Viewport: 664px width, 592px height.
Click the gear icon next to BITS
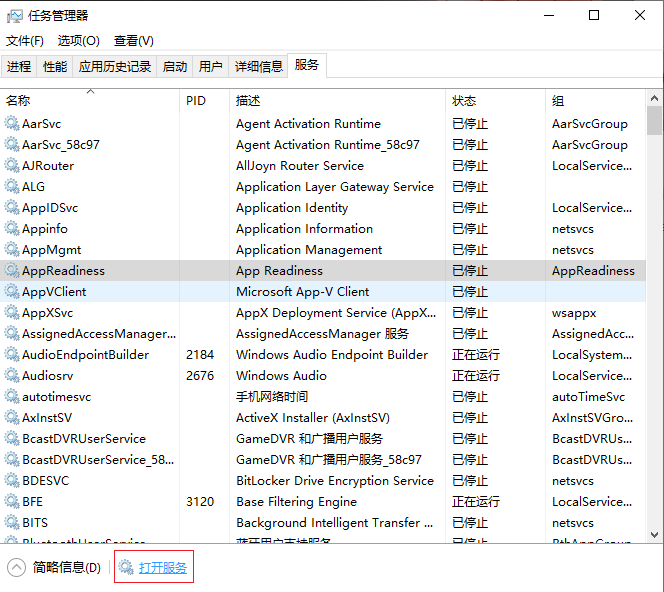[12, 523]
